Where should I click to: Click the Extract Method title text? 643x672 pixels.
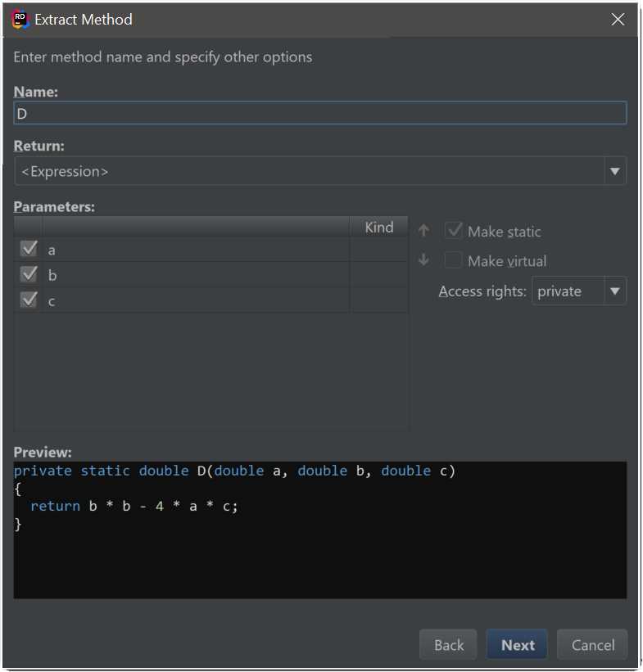pos(84,20)
